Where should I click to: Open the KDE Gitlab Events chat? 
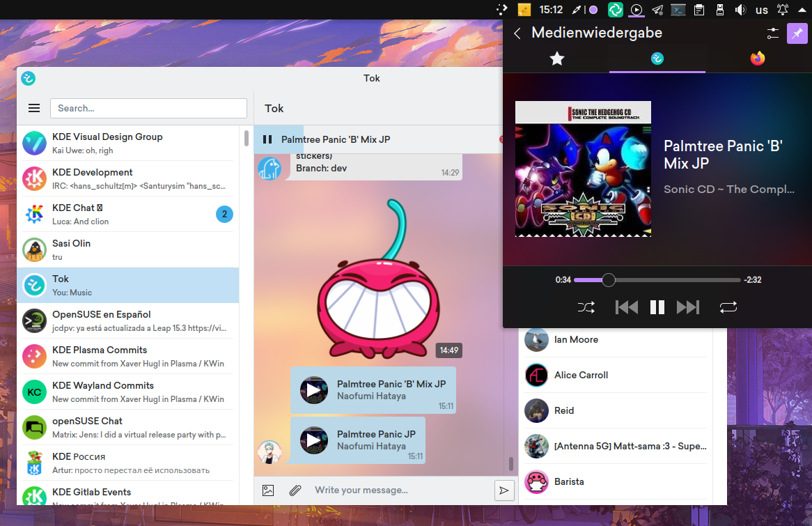[x=128, y=493]
